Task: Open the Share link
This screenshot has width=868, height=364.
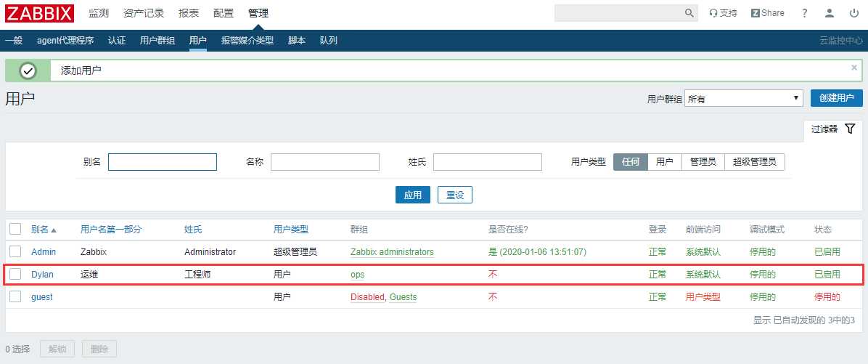Action: pos(767,13)
